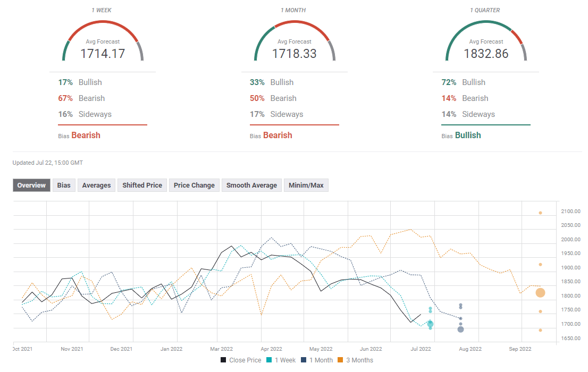Switch to Price Change tab
588x372 pixels.
[194, 185]
